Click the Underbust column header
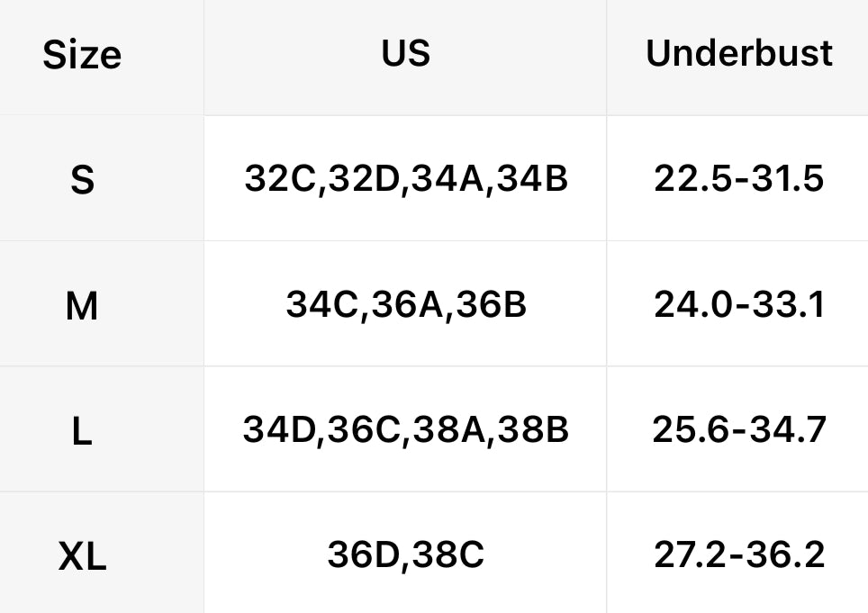 [739, 54]
